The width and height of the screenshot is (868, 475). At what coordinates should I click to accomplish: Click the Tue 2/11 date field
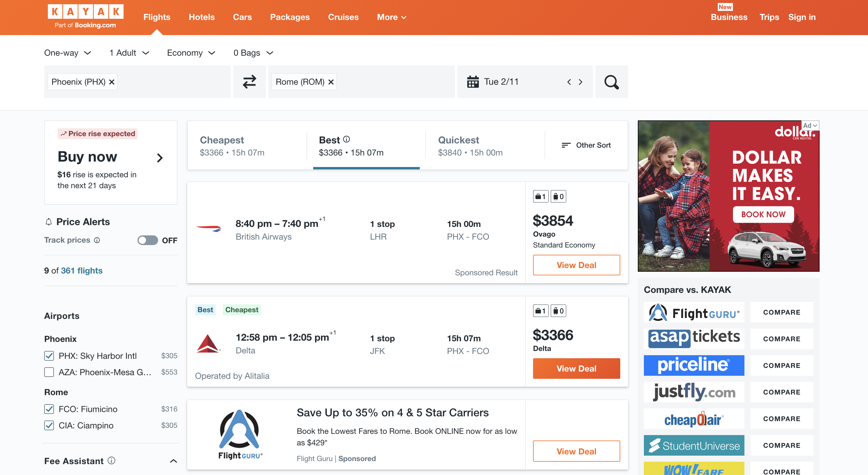[x=525, y=82]
